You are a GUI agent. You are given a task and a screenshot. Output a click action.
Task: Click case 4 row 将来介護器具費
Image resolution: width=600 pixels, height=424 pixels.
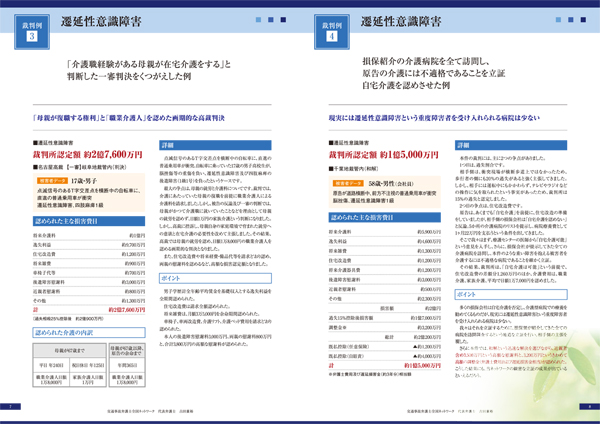point(385,270)
